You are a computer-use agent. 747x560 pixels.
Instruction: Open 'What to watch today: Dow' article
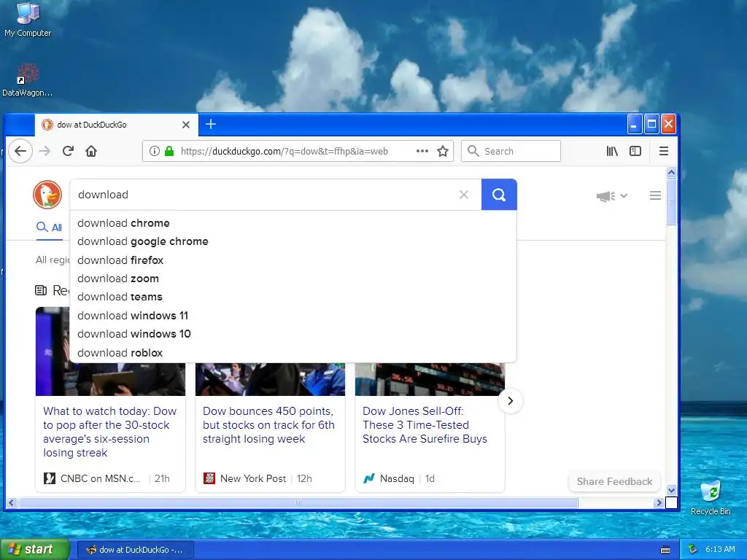coord(109,432)
